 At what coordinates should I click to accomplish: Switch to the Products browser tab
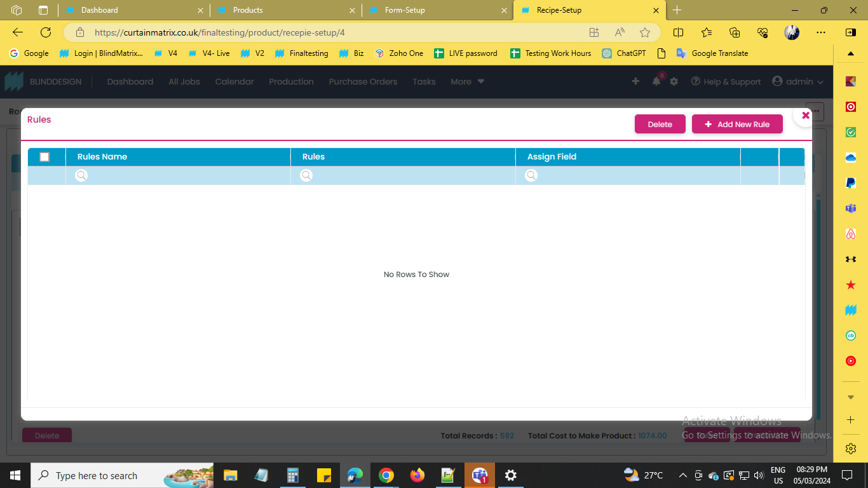(248, 10)
